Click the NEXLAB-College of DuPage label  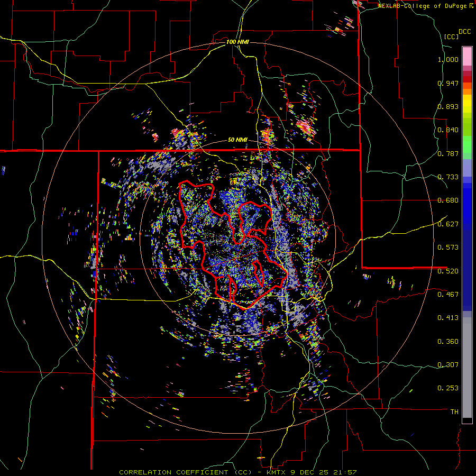click(423, 6)
